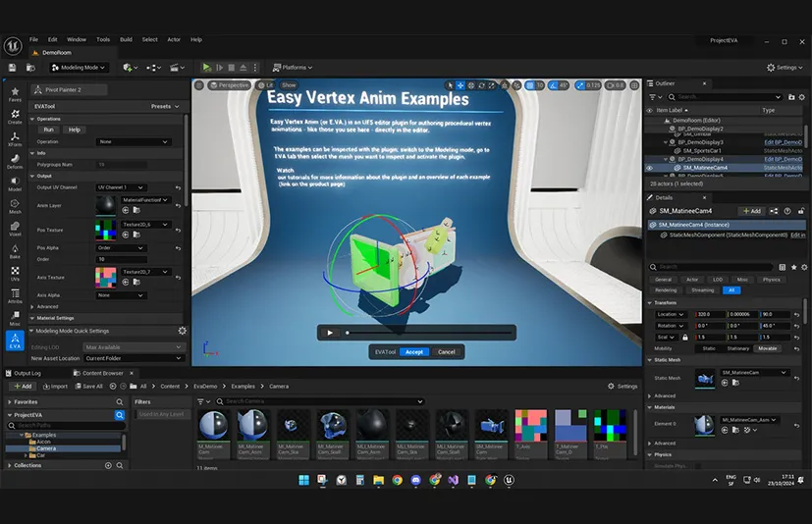Open the Operation dropdown set to None
Screen dimensions: 812x524
[x=134, y=141]
